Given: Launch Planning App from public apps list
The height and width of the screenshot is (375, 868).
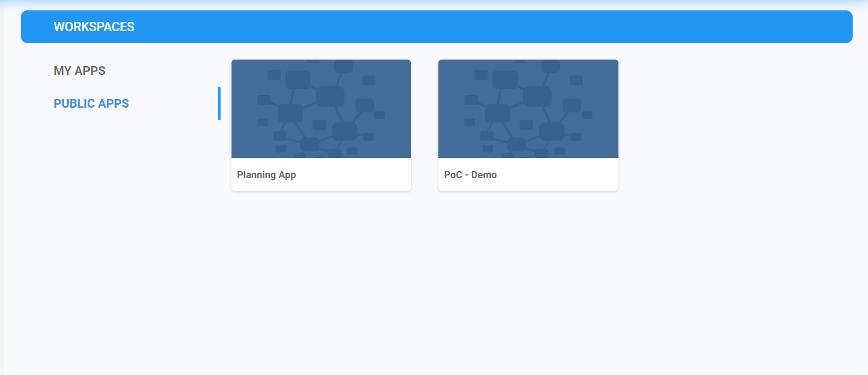Looking at the screenshot, I should click(321, 125).
